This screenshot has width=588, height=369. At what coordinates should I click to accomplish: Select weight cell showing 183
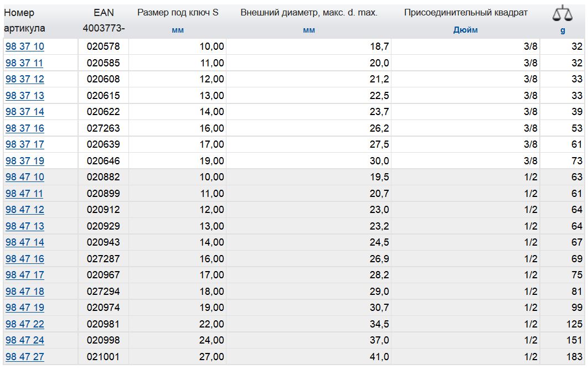(x=574, y=357)
